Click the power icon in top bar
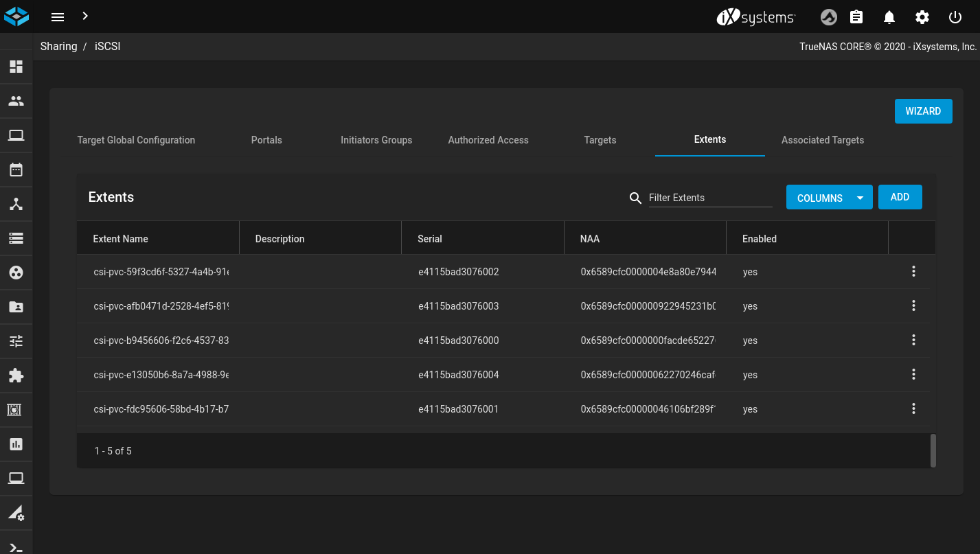This screenshot has width=980, height=554. (955, 17)
